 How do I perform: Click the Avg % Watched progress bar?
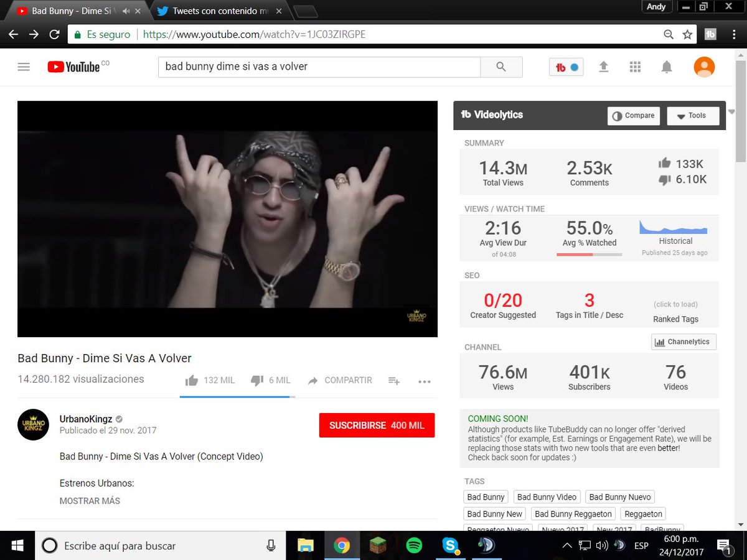coord(589,254)
